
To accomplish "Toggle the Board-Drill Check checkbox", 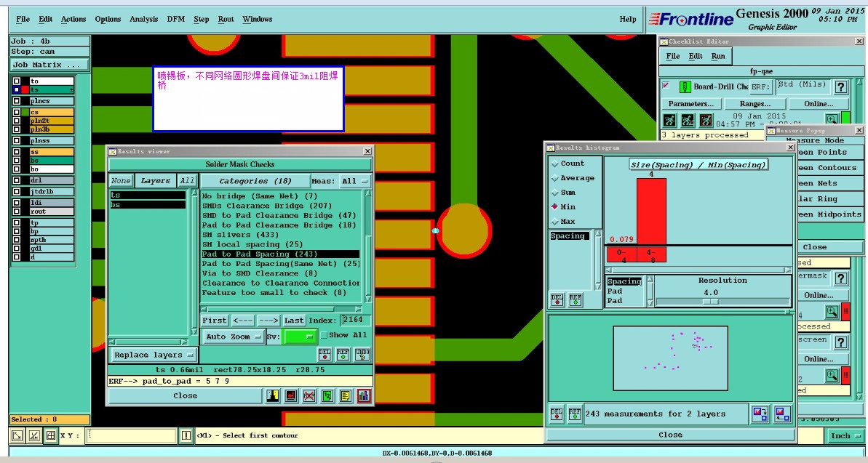I will pos(666,86).
